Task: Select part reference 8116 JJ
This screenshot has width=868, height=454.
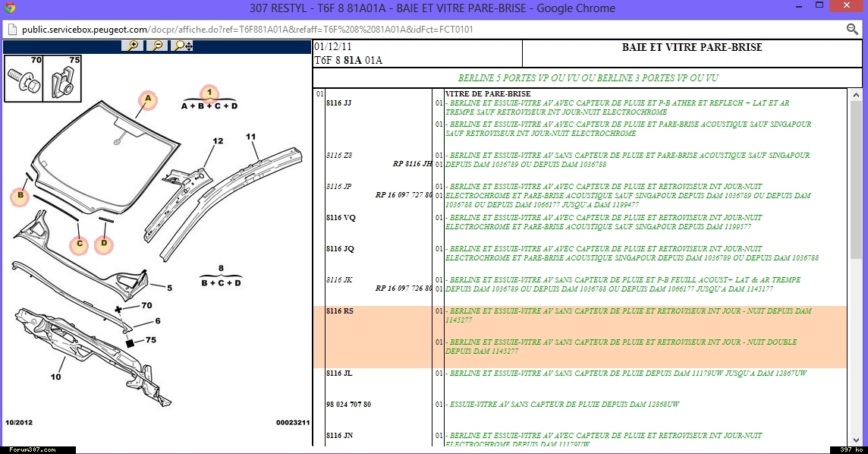Action: (x=338, y=103)
